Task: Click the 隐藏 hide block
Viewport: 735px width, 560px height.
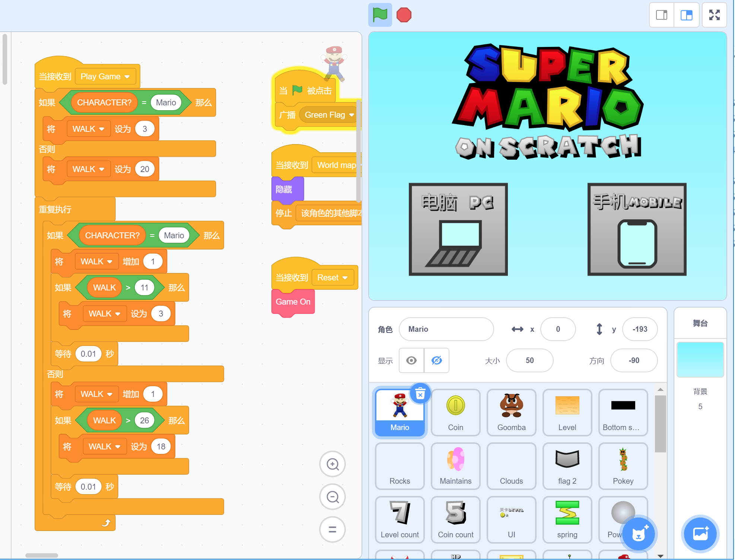Action: point(287,189)
